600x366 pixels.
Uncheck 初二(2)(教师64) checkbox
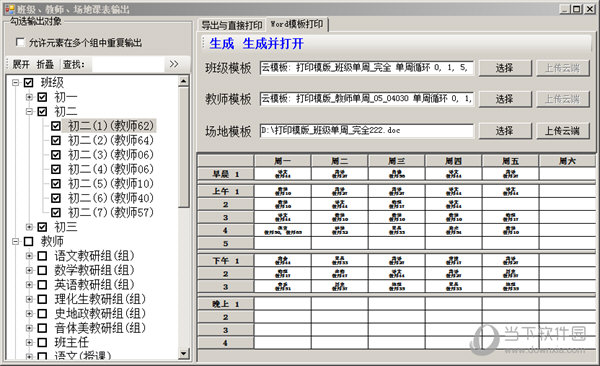coord(56,140)
